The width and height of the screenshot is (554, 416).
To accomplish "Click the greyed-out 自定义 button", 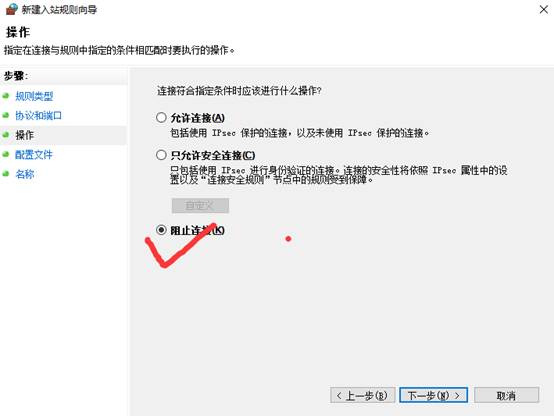I will [200, 205].
